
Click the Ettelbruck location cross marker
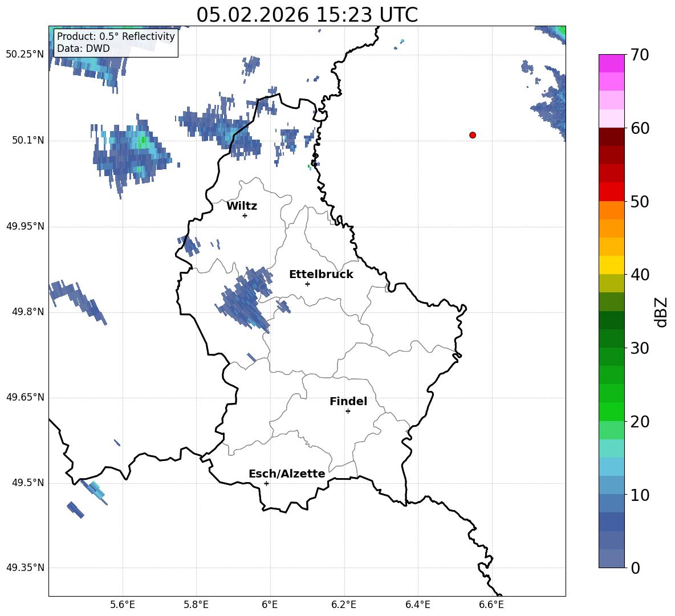pyautogui.click(x=307, y=284)
